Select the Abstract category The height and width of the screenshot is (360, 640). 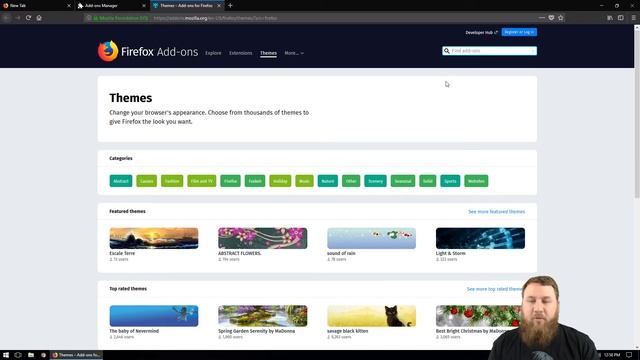point(121,181)
